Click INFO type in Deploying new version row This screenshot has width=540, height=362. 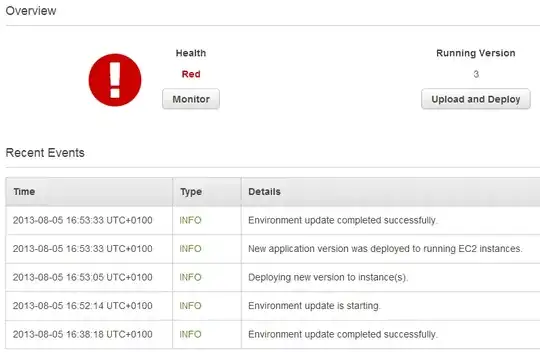click(x=190, y=277)
